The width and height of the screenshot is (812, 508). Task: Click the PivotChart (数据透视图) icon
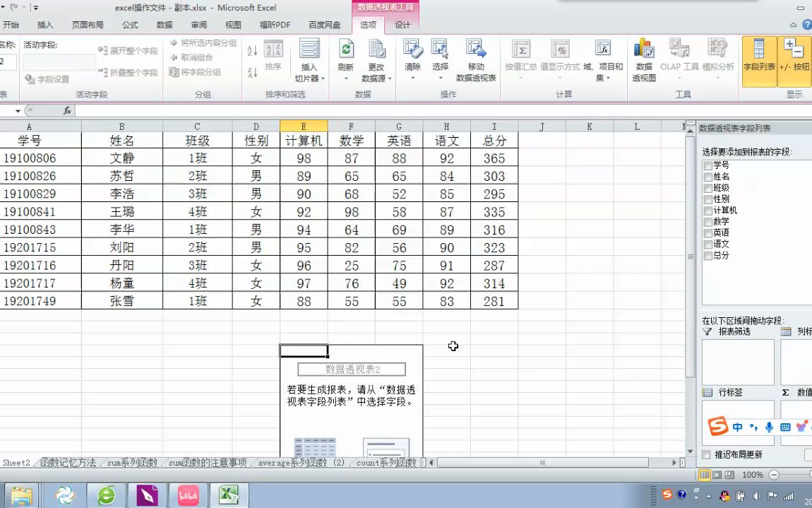[x=644, y=49]
